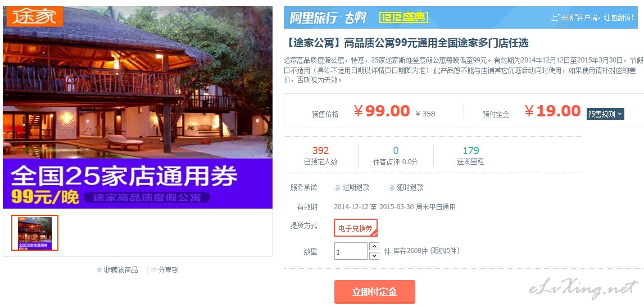The image size is (644, 307).
Task: Click the quantity input field
Action: 351,251
